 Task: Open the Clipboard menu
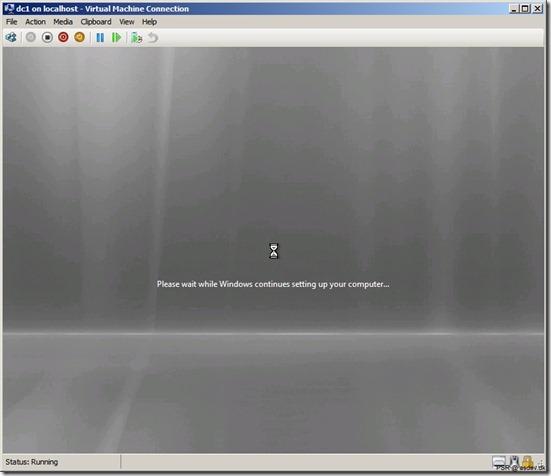[96, 22]
